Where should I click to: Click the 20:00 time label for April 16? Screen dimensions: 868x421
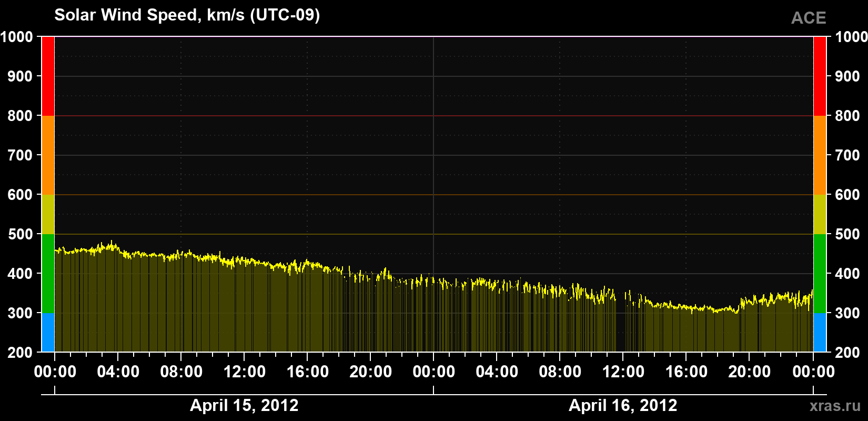(749, 372)
